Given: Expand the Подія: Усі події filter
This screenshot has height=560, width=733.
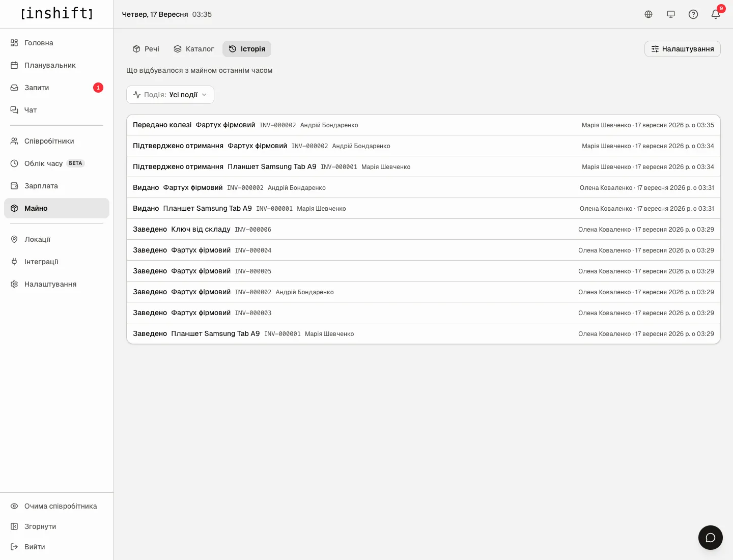Looking at the screenshot, I should click(170, 95).
